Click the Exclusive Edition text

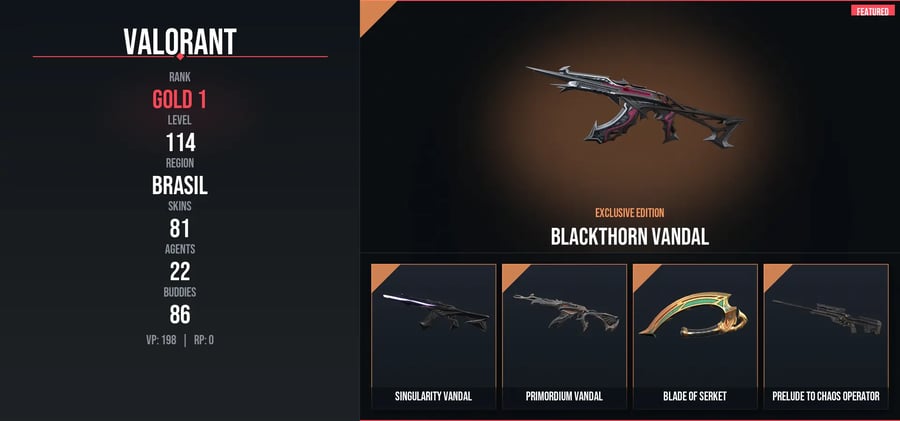(x=630, y=213)
